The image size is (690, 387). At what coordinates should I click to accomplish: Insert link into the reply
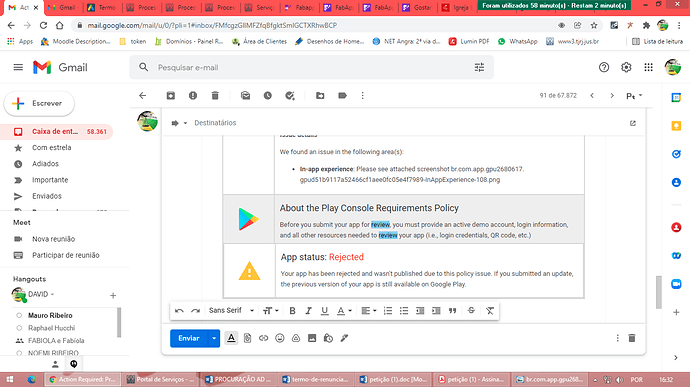[x=263, y=338]
